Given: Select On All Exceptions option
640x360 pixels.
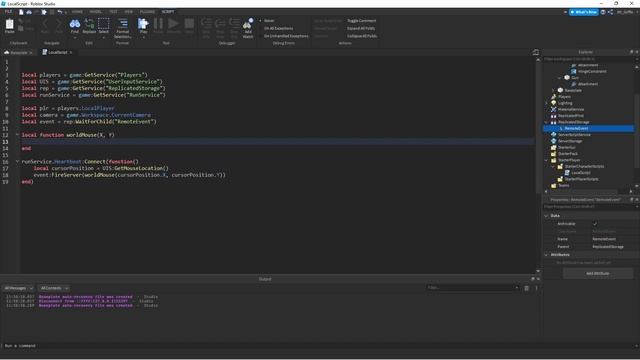Looking at the screenshot, I should click(x=278, y=28).
